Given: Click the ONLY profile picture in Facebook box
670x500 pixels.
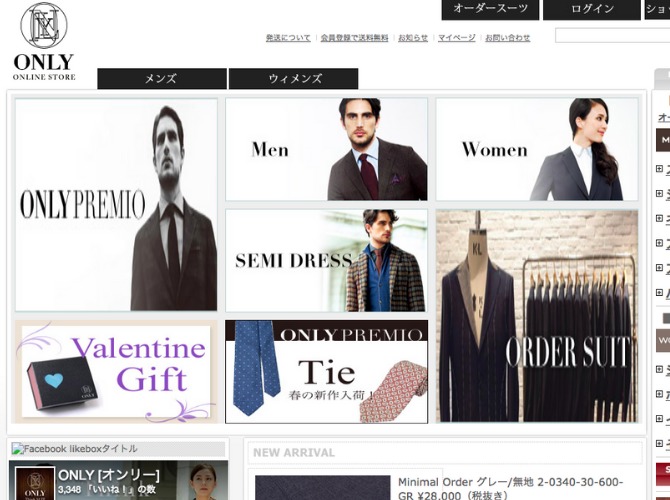Looking at the screenshot, I should click(35, 483).
